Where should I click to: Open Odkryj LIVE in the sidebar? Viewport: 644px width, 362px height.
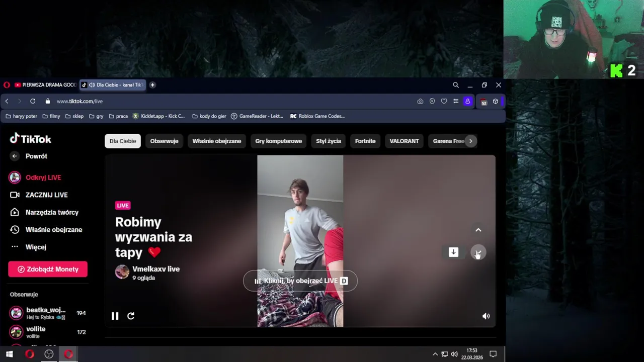[x=35, y=177]
